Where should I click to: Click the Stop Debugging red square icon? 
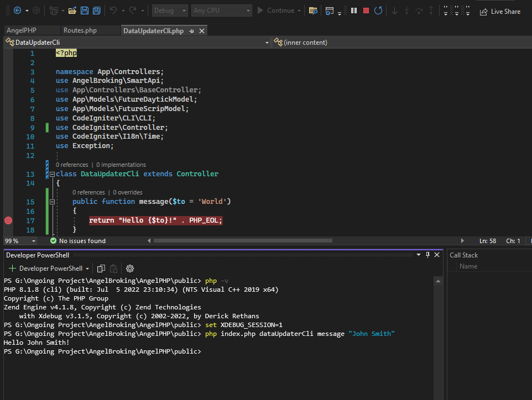coord(366,10)
